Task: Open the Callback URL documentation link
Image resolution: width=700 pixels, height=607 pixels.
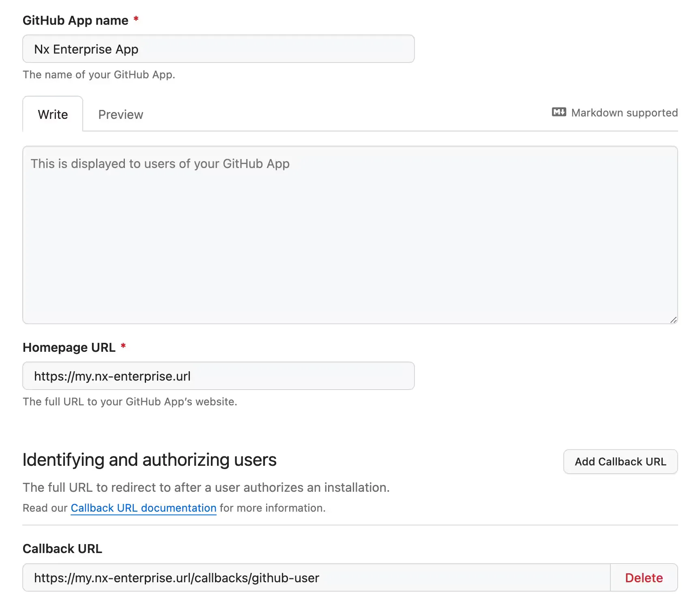Action: (144, 508)
